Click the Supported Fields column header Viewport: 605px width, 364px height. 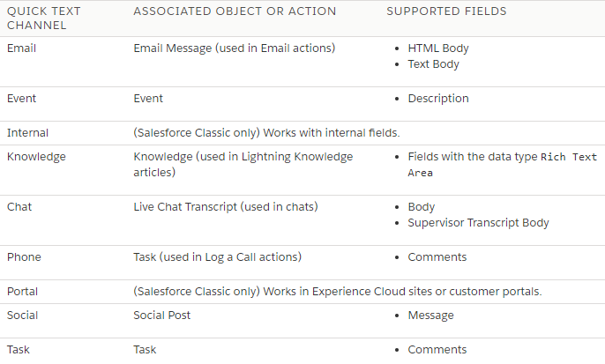pyautogui.click(x=446, y=11)
